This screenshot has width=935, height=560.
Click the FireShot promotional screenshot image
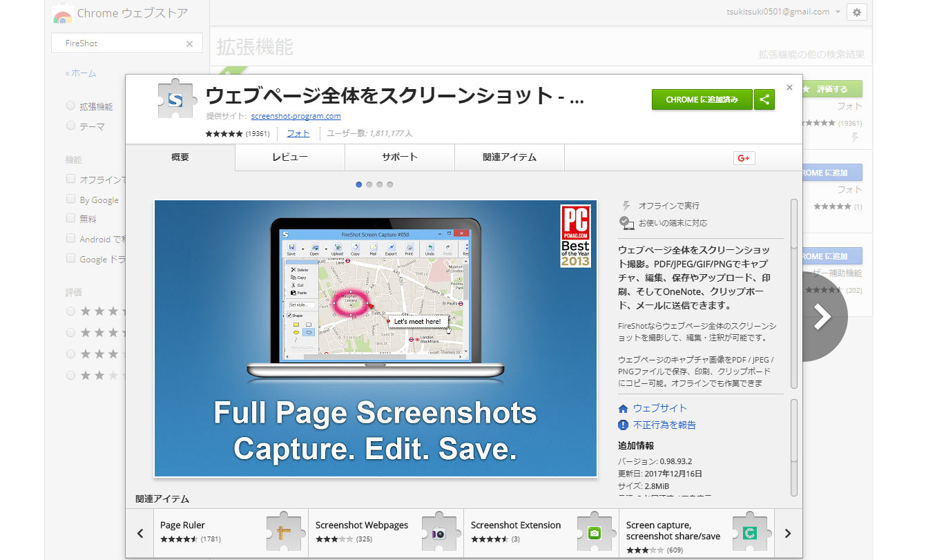pyautogui.click(x=375, y=338)
